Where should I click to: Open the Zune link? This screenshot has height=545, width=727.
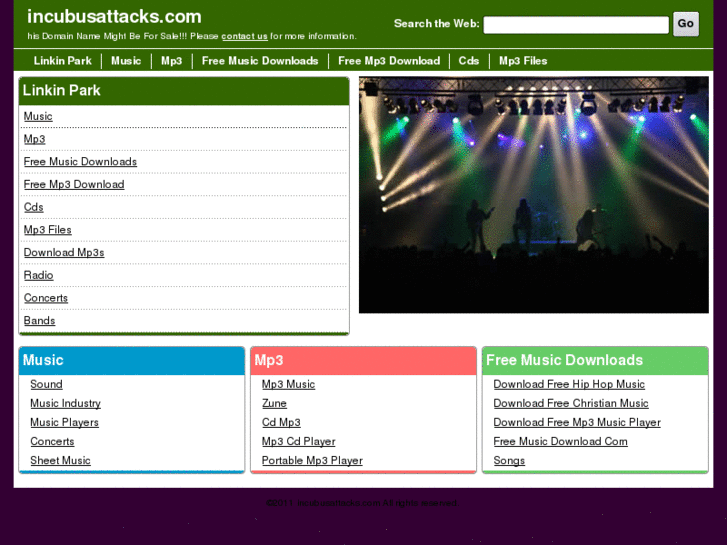[274, 404]
